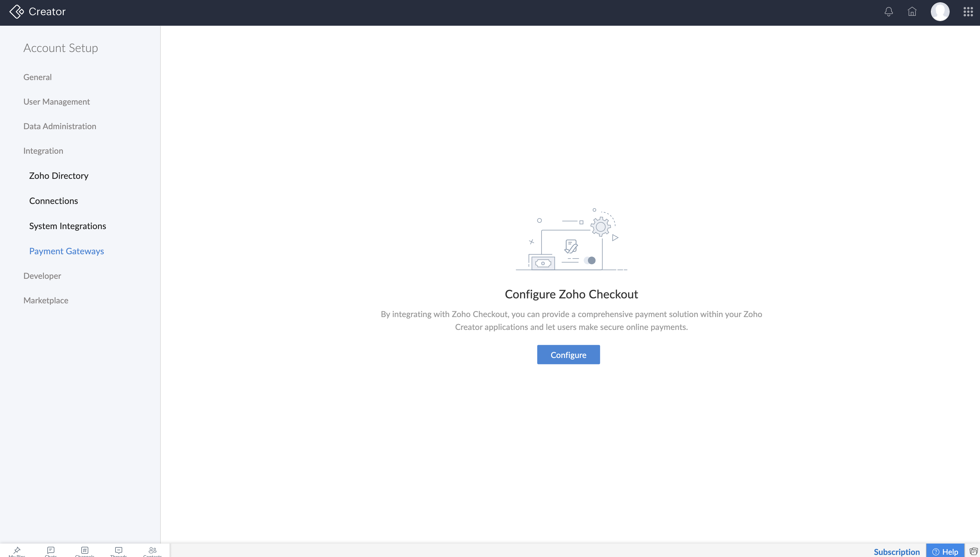This screenshot has width=980, height=557.
Task: Click the stacked cards icon beside Help
Action: (974, 551)
